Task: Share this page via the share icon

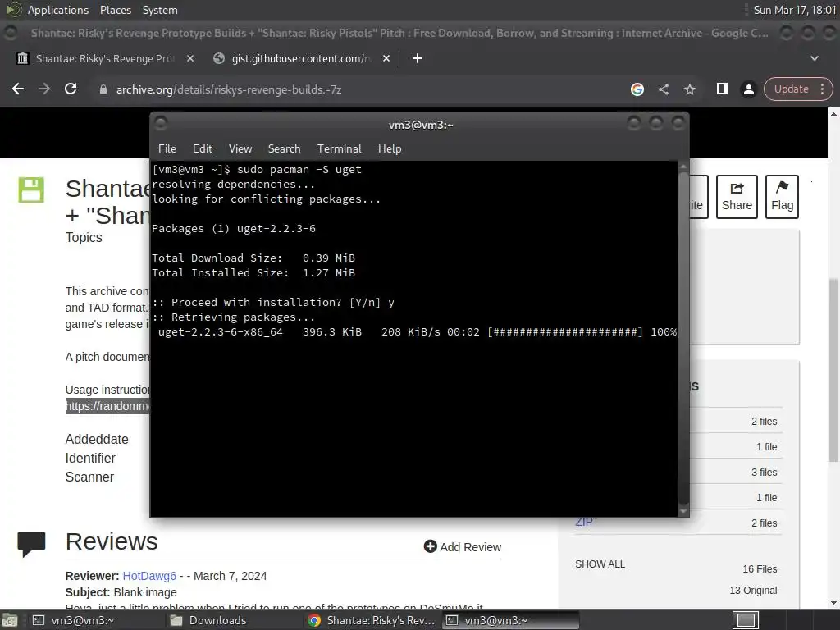Action: coord(663,89)
